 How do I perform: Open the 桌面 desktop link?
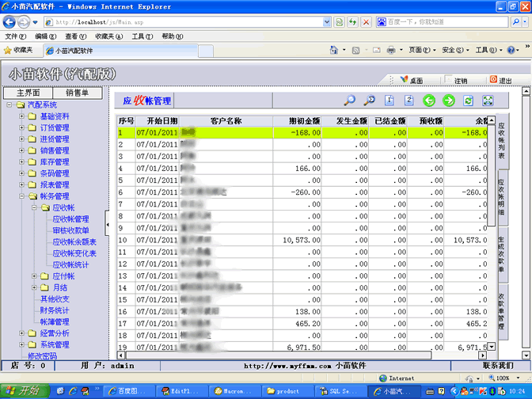412,81
